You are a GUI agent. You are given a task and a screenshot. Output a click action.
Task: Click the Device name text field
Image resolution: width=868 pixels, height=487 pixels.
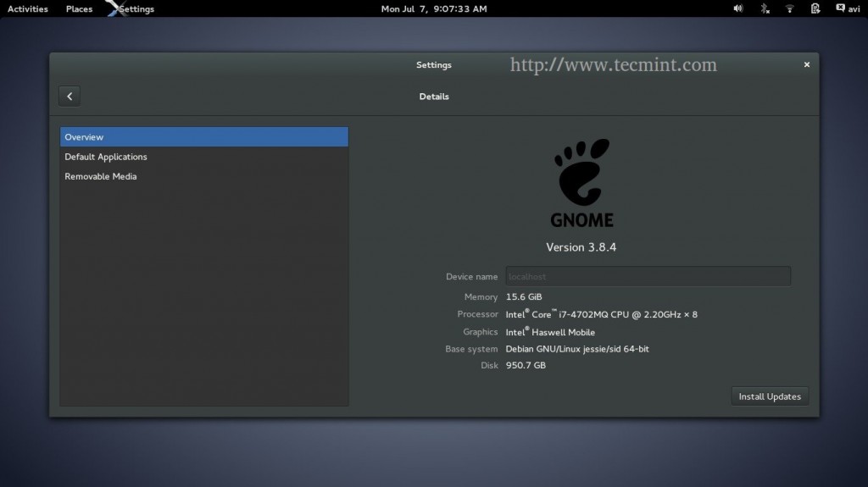tap(648, 276)
